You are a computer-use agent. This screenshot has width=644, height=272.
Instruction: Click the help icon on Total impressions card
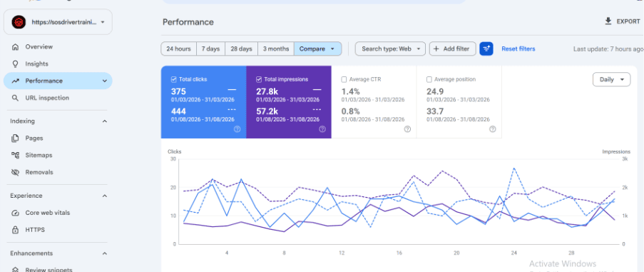coord(322,129)
